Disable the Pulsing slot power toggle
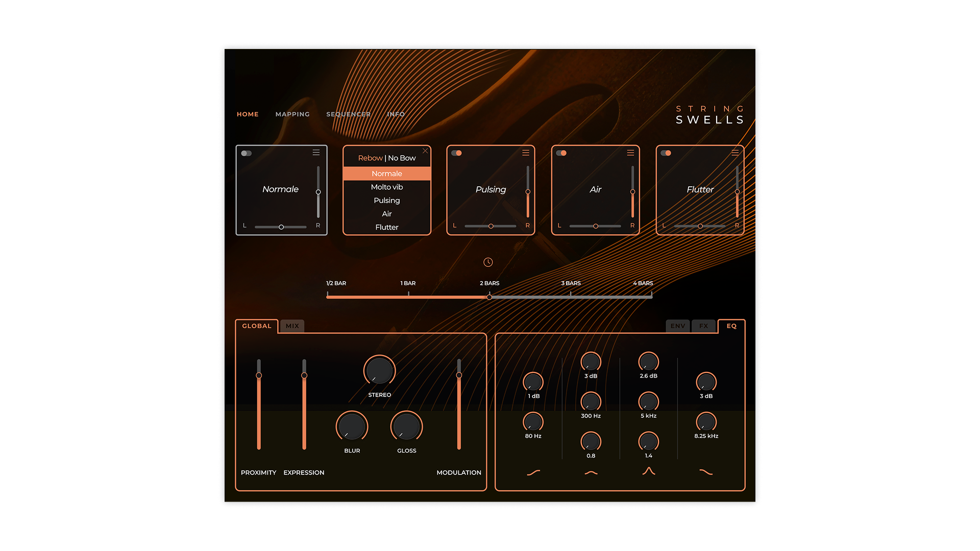 457,153
